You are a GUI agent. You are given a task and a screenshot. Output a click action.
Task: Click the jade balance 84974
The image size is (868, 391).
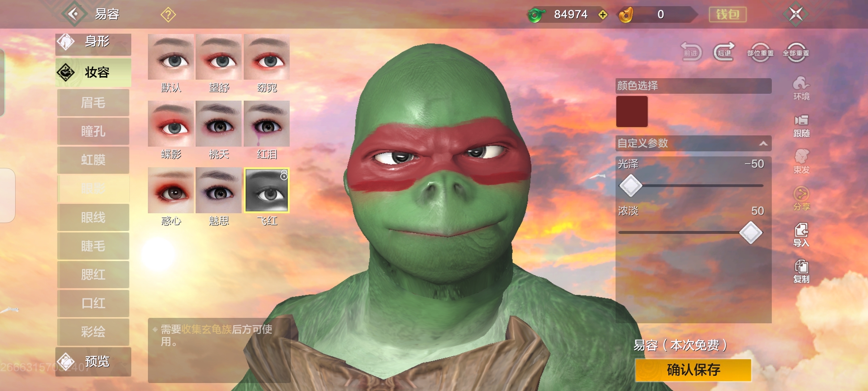tap(571, 14)
